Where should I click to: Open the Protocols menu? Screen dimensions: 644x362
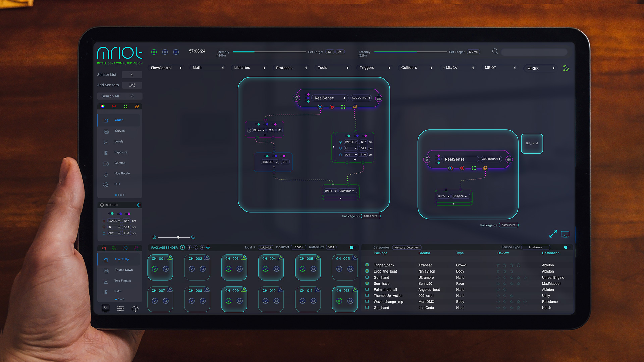coord(291,68)
